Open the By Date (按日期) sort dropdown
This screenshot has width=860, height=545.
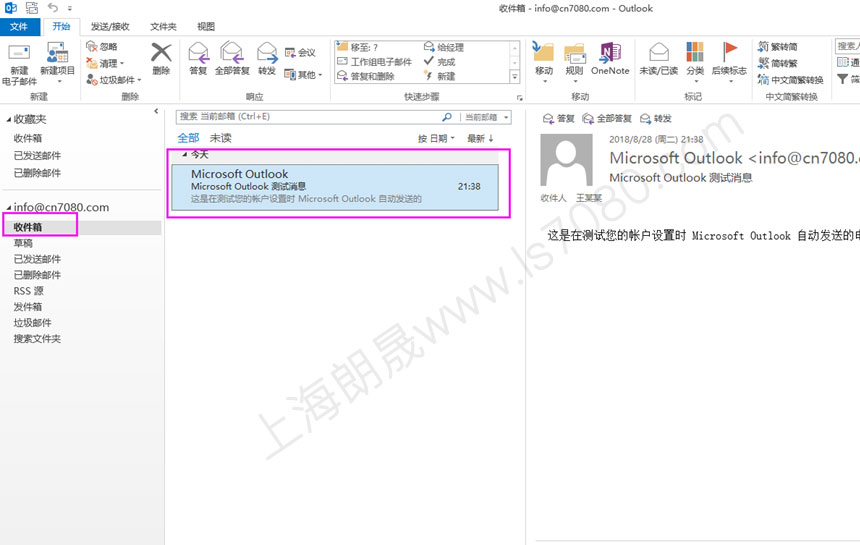click(436, 139)
